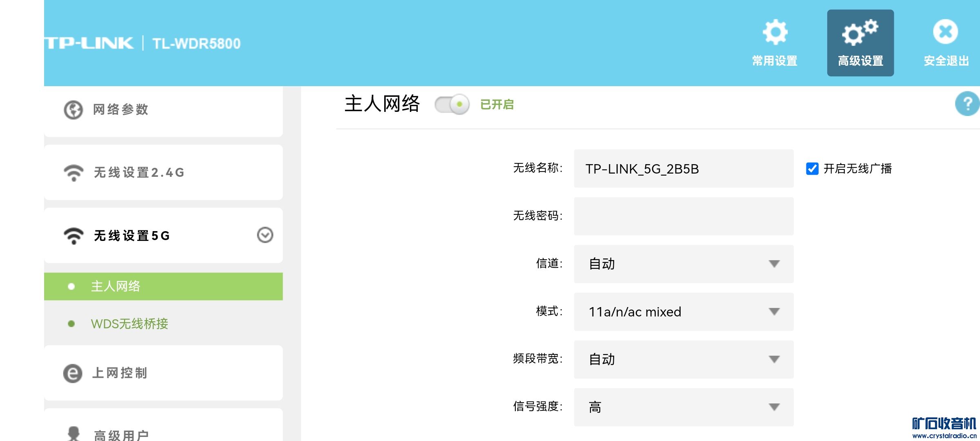The height and width of the screenshot is (441, 980).
Task: Click the 高级设置 double-gear icon
Action: pos(860,32)
